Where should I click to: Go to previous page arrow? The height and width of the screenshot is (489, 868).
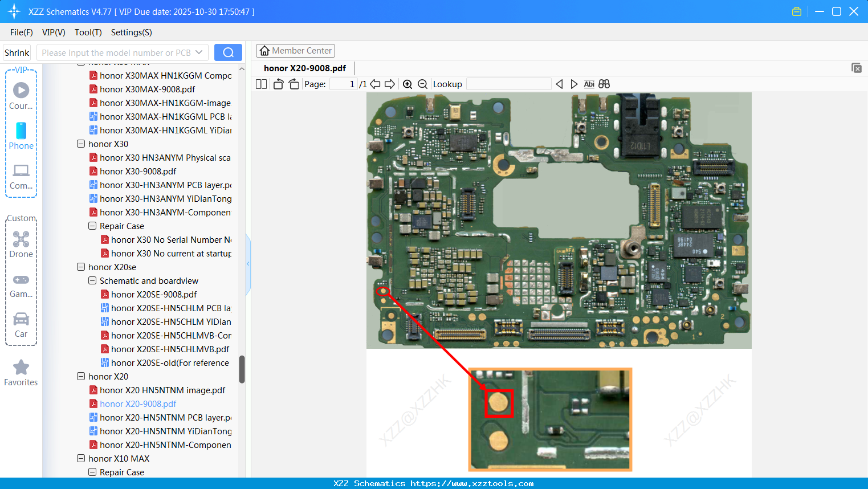click(x=375, y=84)
